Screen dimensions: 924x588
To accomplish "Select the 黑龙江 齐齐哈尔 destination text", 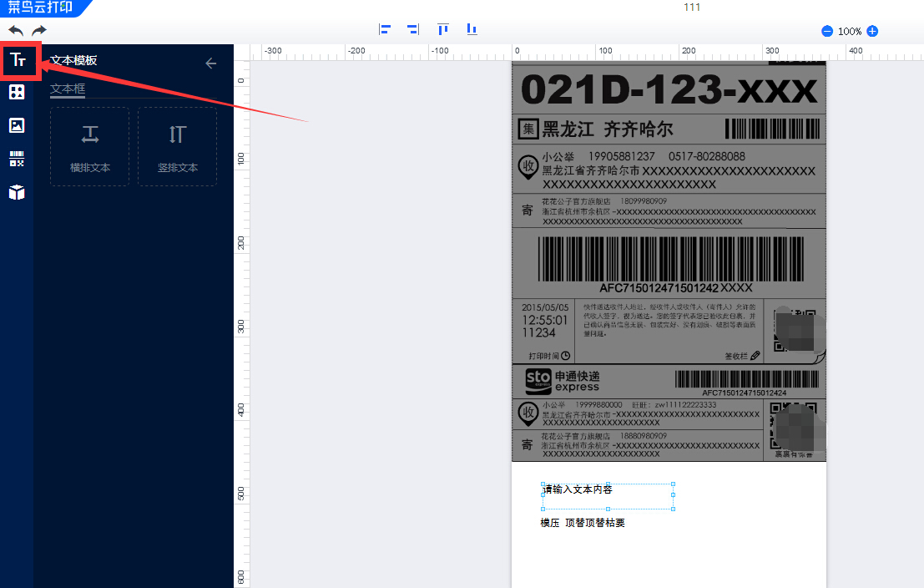I will [x=607, y=129].
